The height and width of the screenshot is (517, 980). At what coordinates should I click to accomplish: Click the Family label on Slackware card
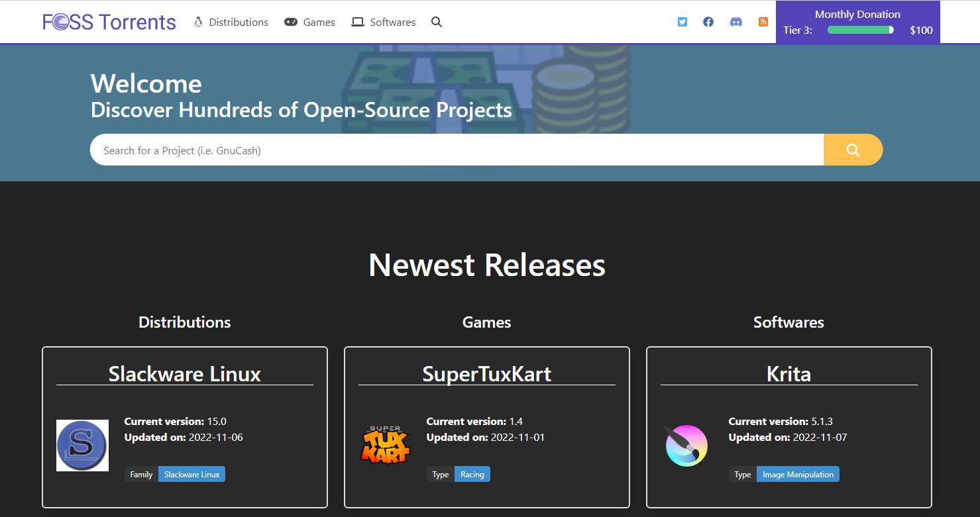pos(141,474)
